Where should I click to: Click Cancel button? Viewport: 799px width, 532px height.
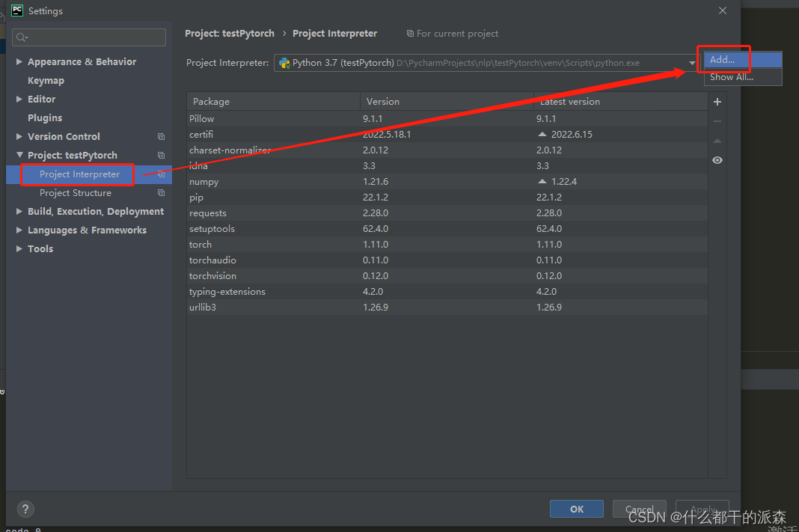coord(639,509)
